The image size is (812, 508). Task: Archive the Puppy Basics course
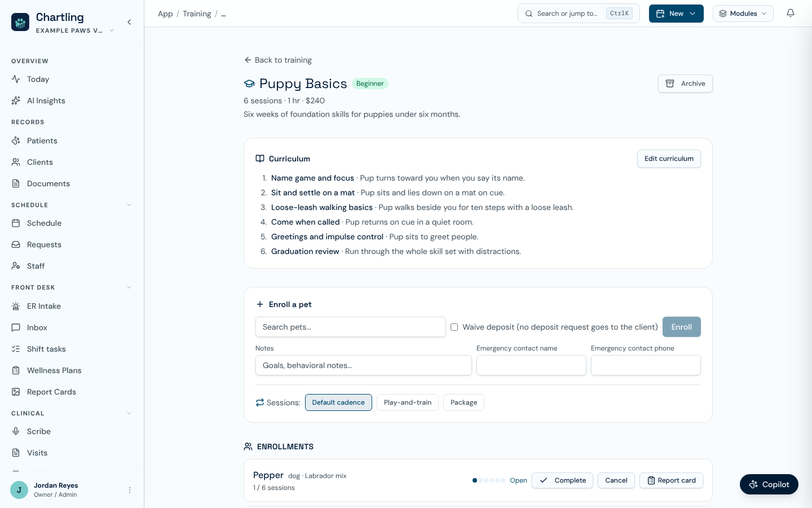685,84
